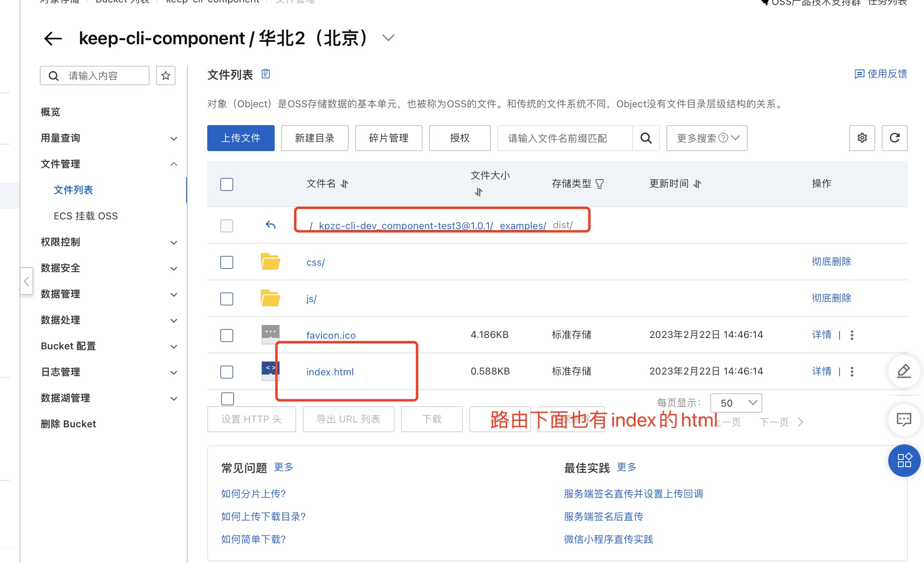Open more actions menu for index.html
The width and height of the screenshot is (924, 563).
pos(852,371)
